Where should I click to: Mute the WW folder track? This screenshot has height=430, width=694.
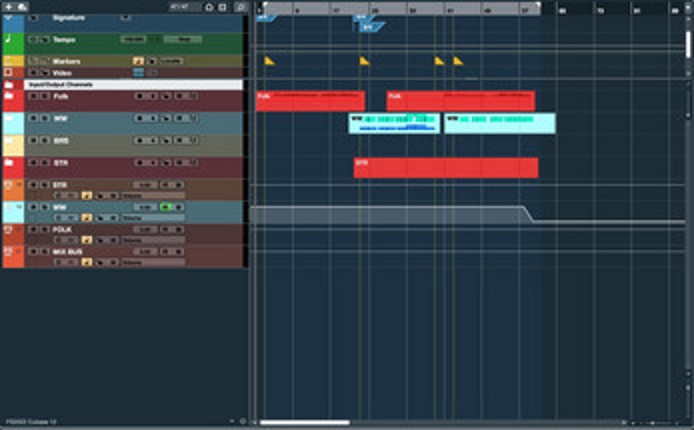[x=33, y=118]
